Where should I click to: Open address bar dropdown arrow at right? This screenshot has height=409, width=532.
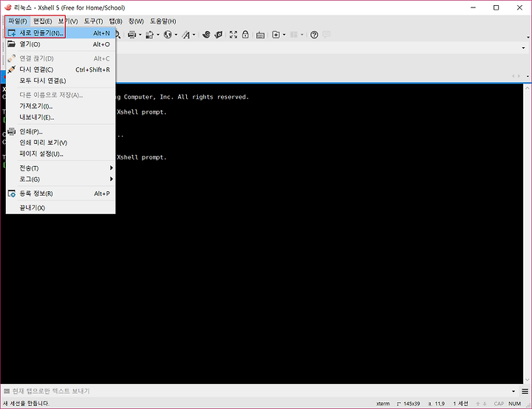pyautogui.click(x=523, y=48)
